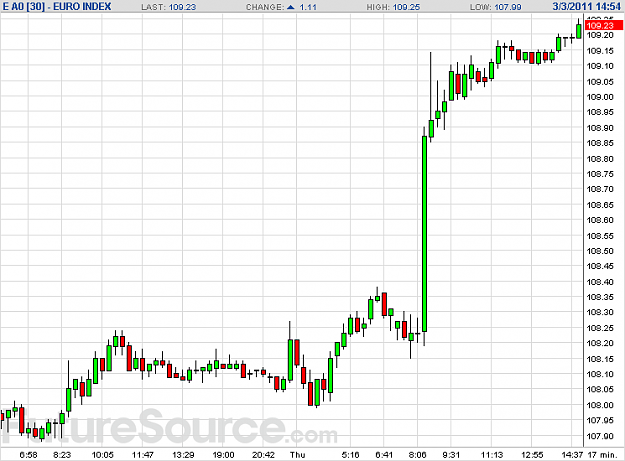
Task: Click the CHANGE up-arrow triangle icon
Action: pyautogui.click(x=291, y=7)
